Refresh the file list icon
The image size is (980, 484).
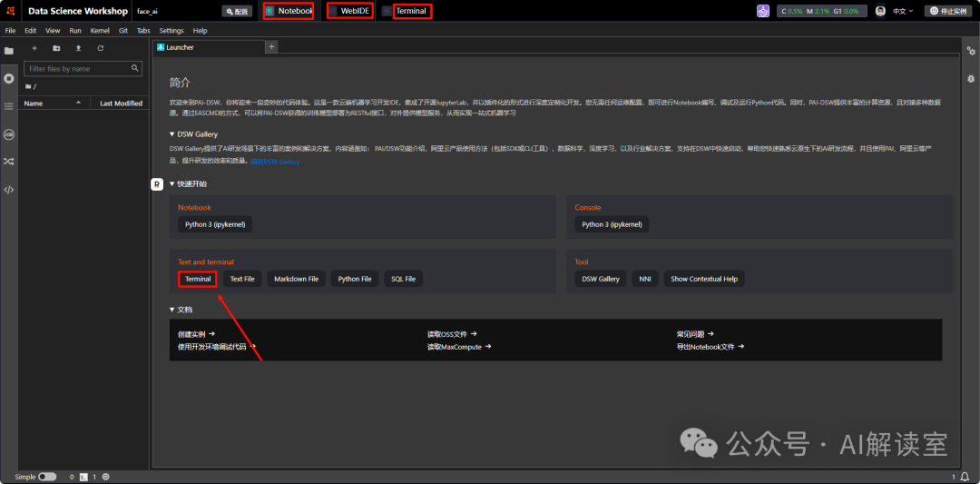[x=101, y=48]
